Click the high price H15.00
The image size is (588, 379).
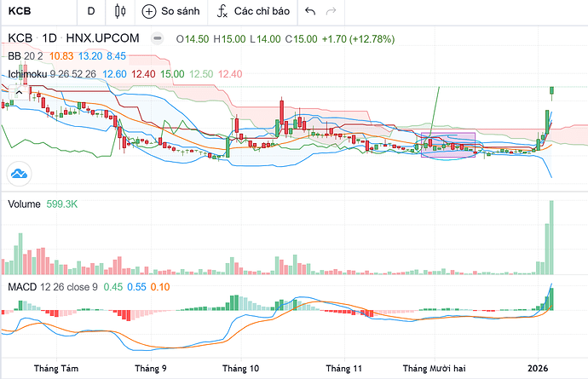click(229, 39)
